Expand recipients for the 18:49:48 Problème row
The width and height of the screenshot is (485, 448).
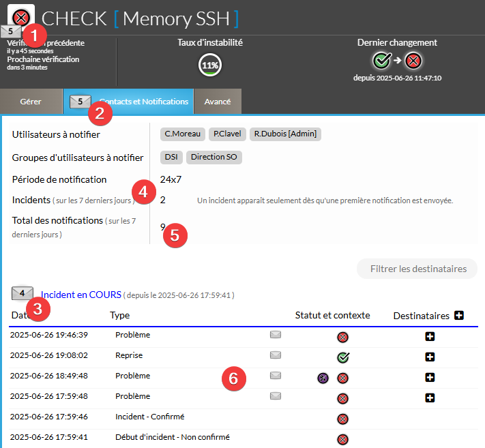pyautogui.click(x=430, y=377)
